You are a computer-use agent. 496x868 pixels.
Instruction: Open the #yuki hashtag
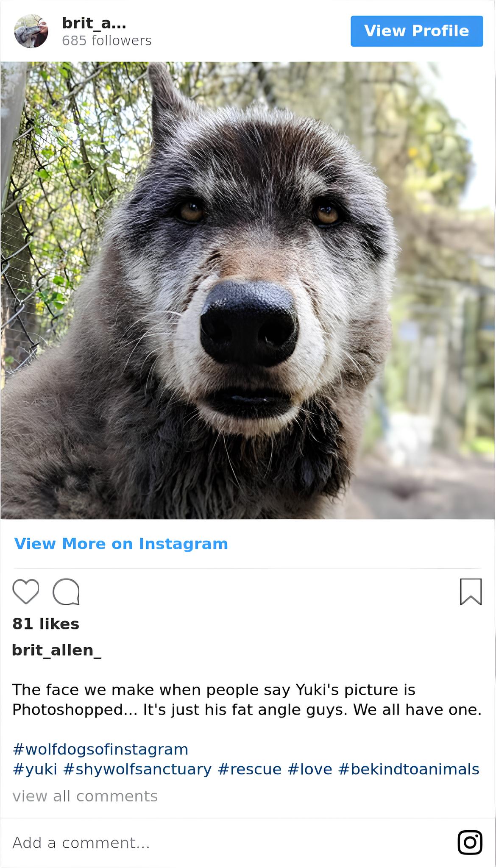(35, 769)
